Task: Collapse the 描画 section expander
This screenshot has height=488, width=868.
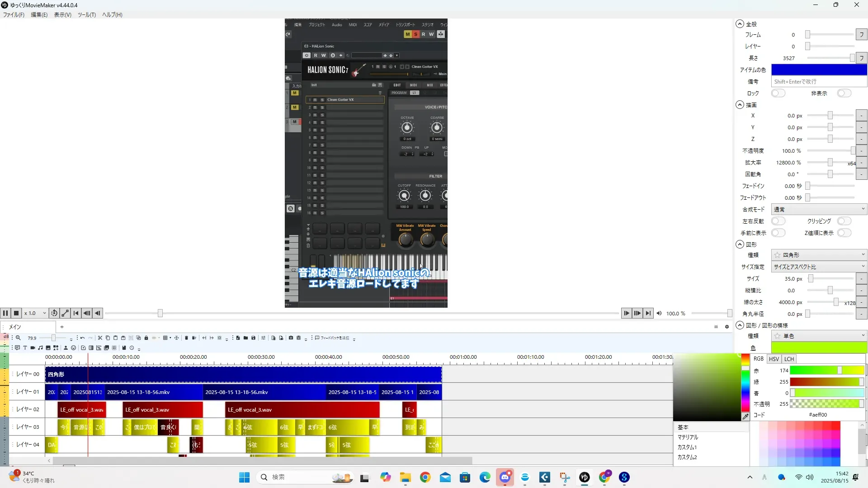Action: (740, 105)
